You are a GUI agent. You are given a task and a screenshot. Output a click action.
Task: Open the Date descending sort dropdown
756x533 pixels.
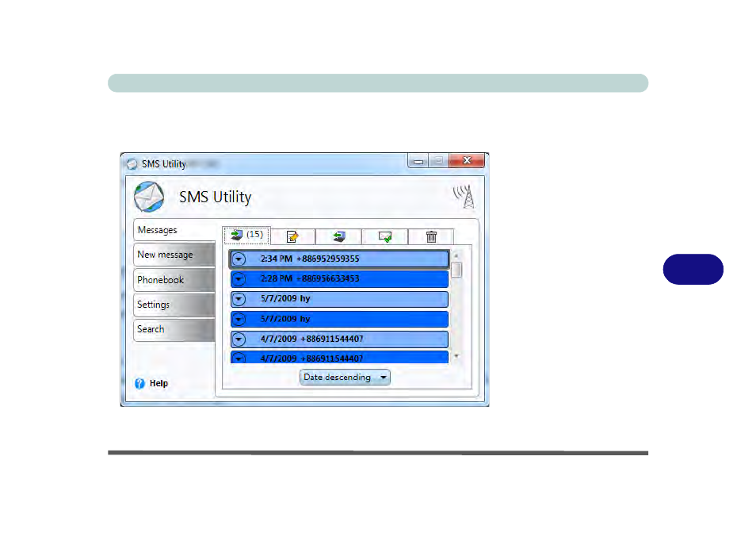(x=345, y=378)
